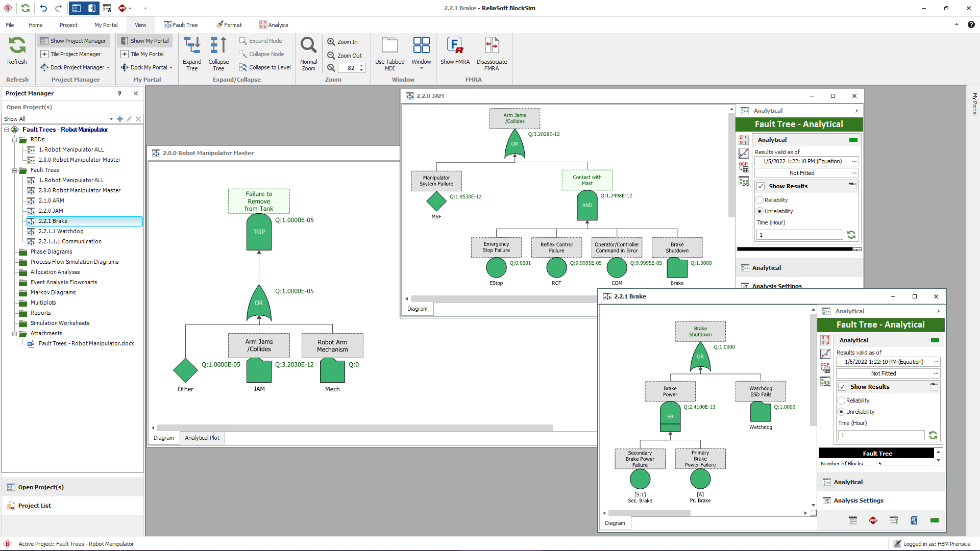Viewport: 980px width, 551px height.
Task: Open the Show All filter dropdown
Action: [x=111, y=119]
